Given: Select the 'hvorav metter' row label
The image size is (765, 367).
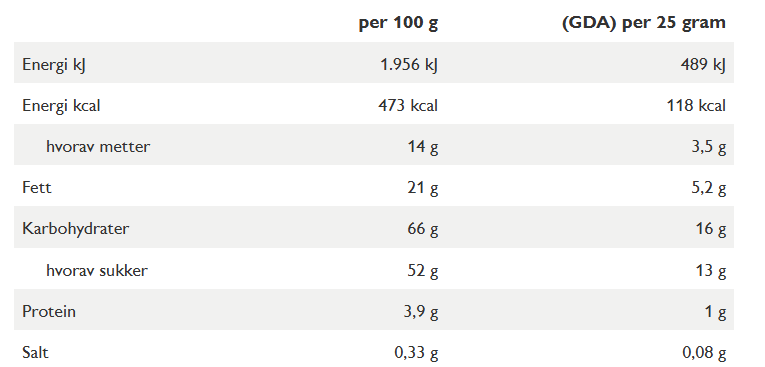Looking at the screenshot, I should pos(98,147).
